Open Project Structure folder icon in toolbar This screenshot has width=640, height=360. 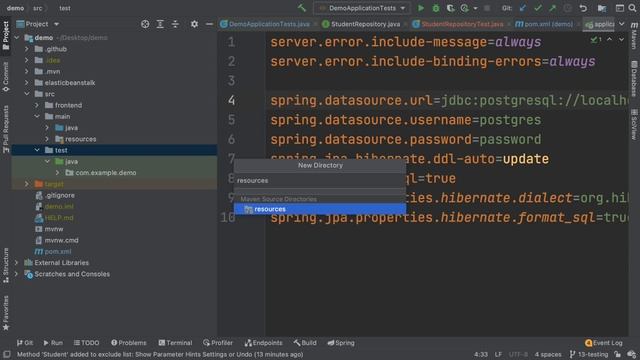[602, 8]
